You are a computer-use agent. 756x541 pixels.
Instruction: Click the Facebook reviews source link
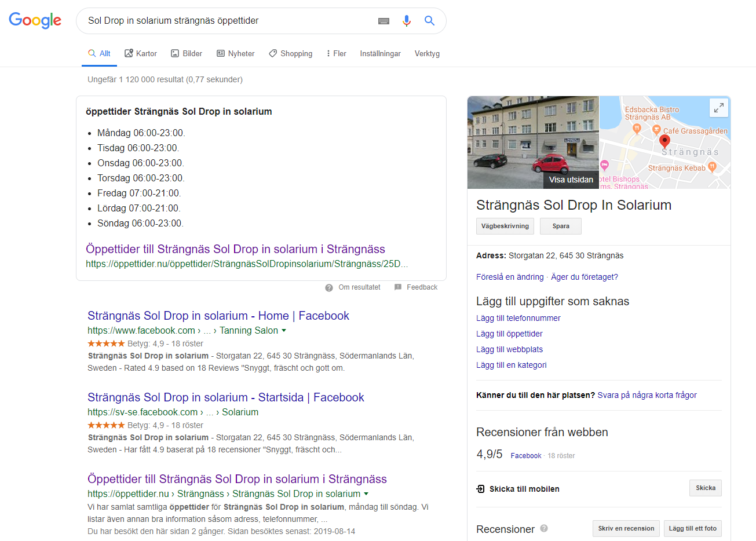click(x=526, y=456)
